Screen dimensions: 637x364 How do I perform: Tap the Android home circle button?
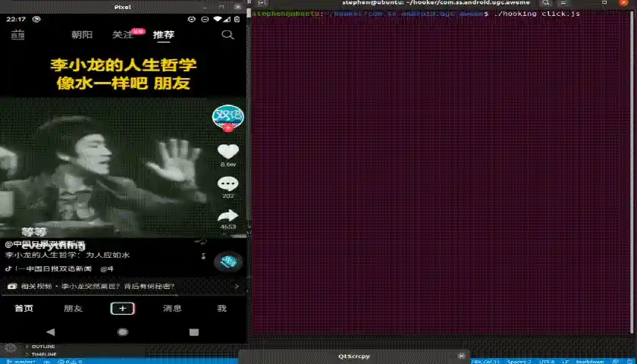(x=123, y=332)
